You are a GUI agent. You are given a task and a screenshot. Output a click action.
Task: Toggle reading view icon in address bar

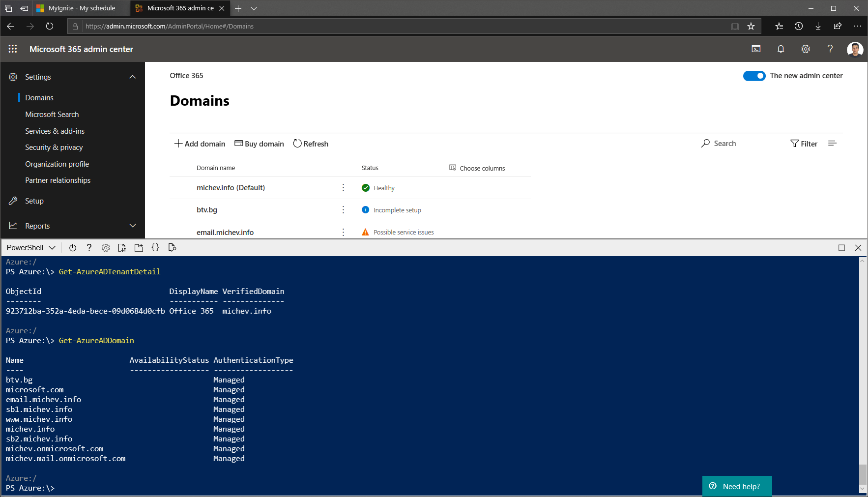pos(735,26)
